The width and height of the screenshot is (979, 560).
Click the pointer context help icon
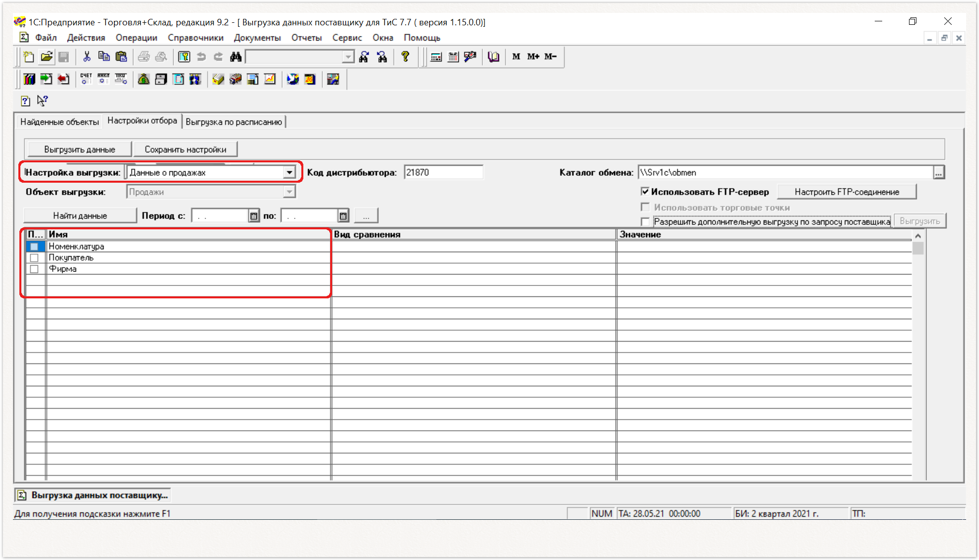pos(43,101)
